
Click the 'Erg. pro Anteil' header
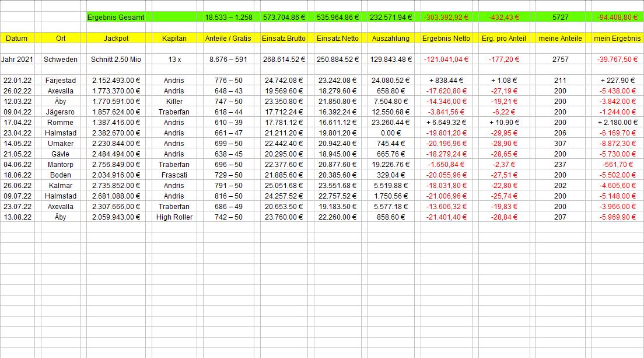click(504, 38)
